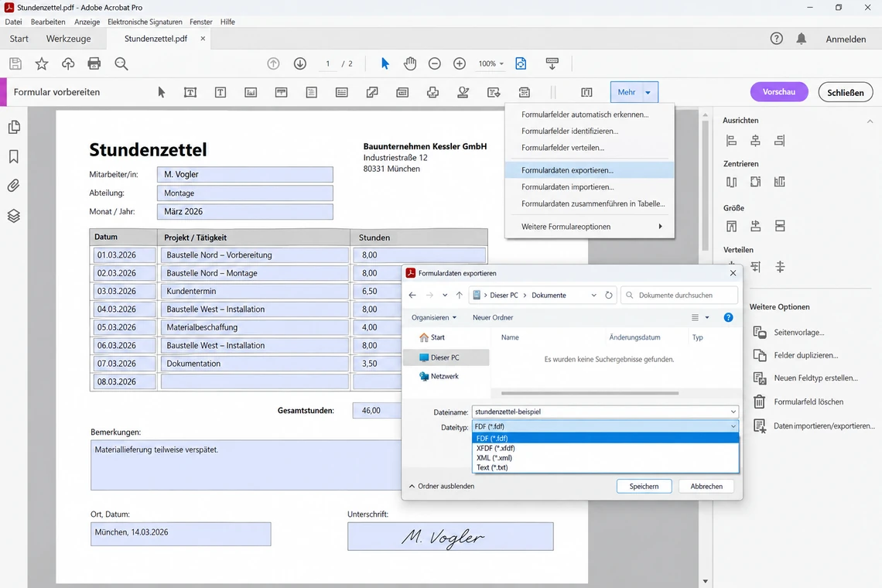Click the fit page icon next to zoom
The width and height of the screenshot is (882, 588).
(x=521, y=63)
